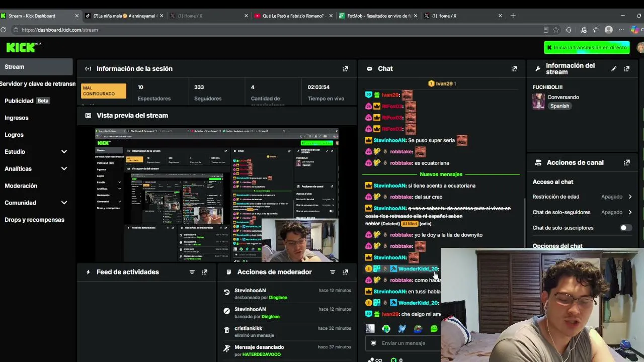Go to Ingresos in the sidebar
This screenshot has width=644, height=362.
tap(17, 118)
